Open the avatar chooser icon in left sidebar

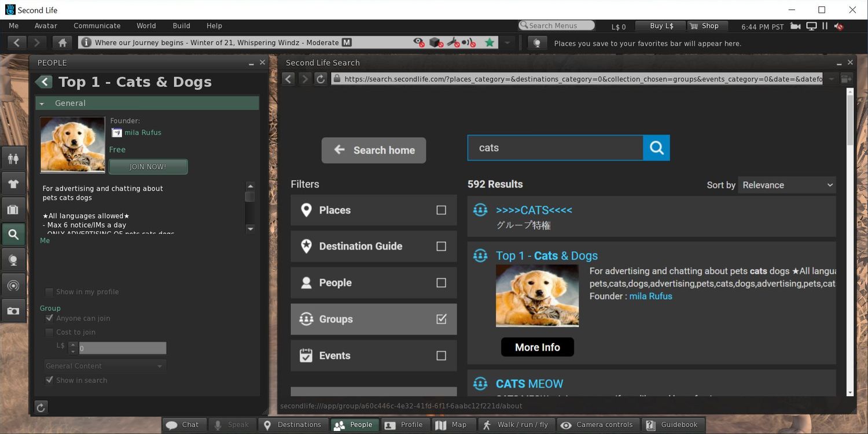click(x=13, y=159)
